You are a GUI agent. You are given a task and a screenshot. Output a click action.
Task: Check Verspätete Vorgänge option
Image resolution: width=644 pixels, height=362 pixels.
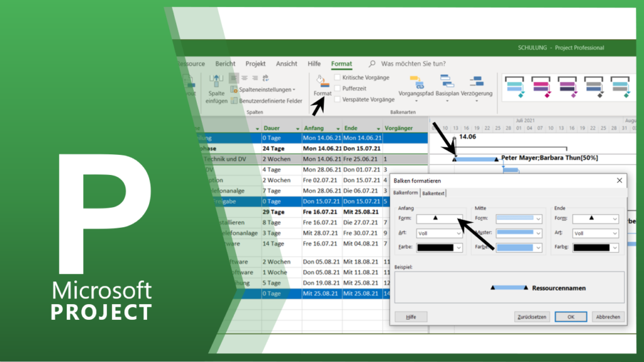338,99
